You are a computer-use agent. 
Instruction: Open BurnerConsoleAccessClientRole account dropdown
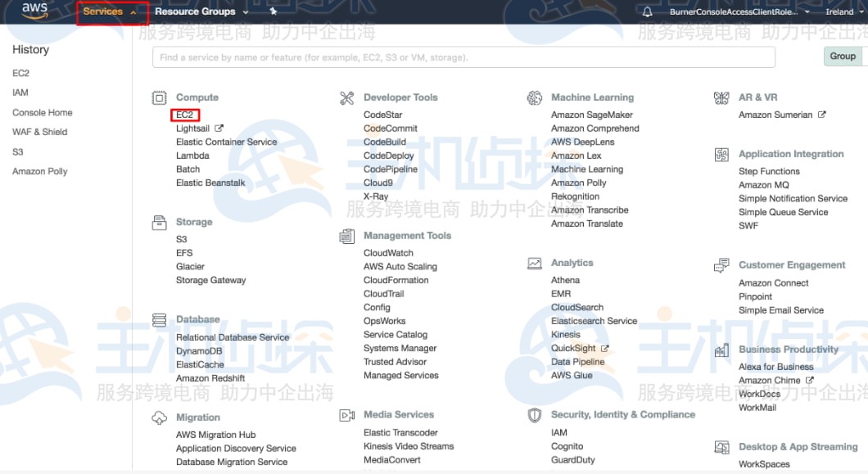point(739,11)
